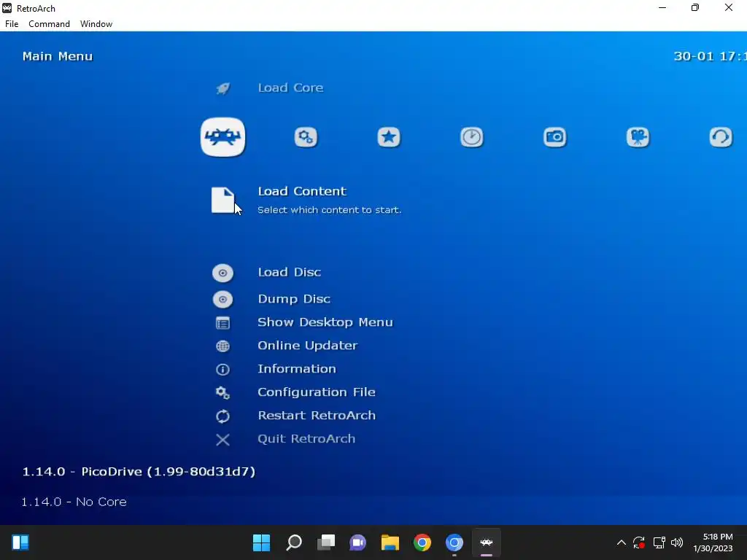Select Show Desktop Menu
This screenshot has width=747, height=560.
coord(325,322)
